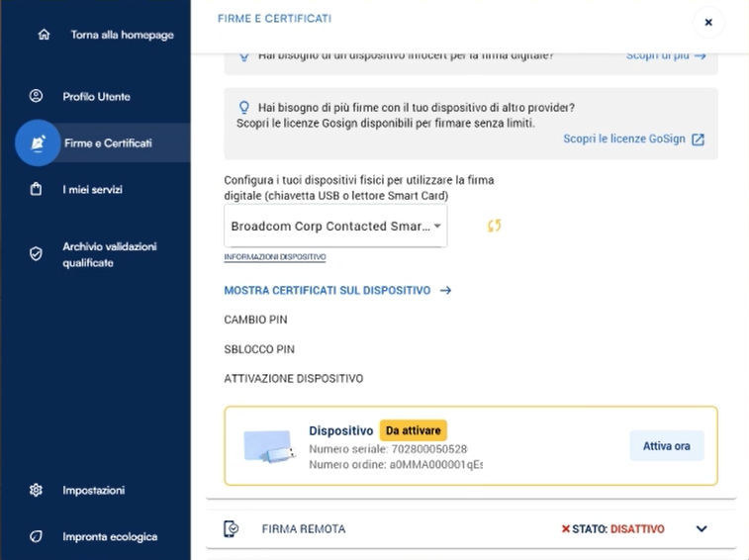Open the Broadcom Corp smart card dropdown
This screenshot has height=560, width=749.
pyautogui.click(x=335, y=227)
